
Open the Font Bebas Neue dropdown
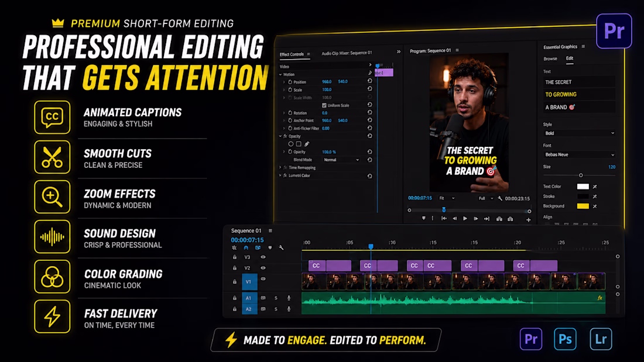pos(579,155)
